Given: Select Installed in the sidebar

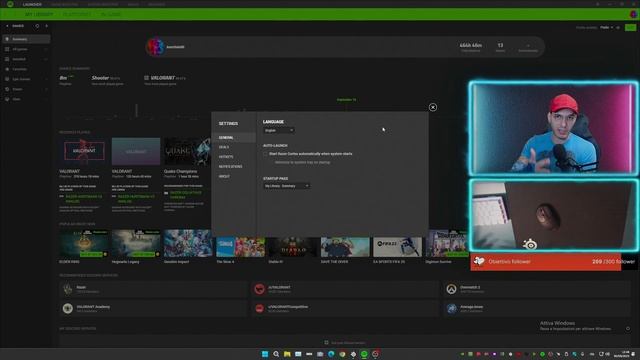Looking at the screenshot, I should 26,59.
